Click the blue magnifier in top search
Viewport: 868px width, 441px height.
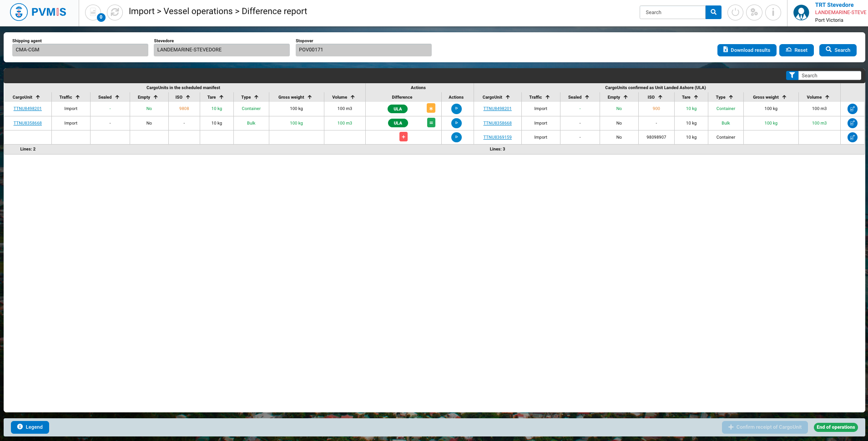(x=713, y=12)
